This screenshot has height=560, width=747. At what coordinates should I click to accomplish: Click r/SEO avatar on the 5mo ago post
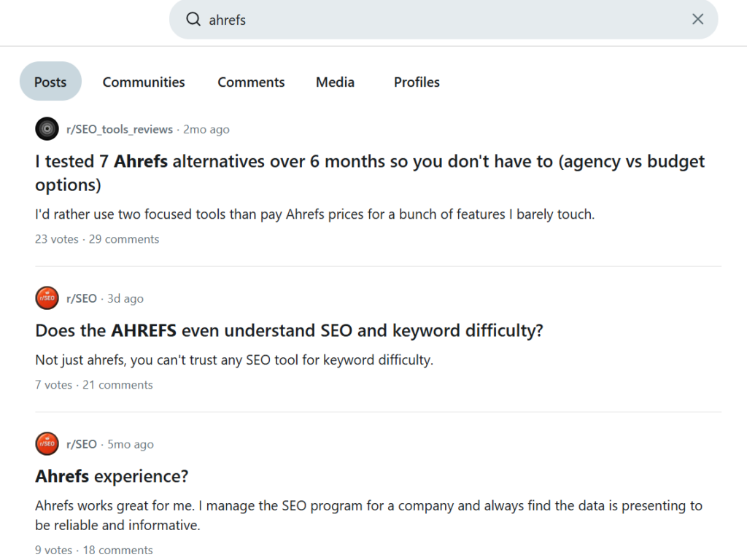pos(47,444)
